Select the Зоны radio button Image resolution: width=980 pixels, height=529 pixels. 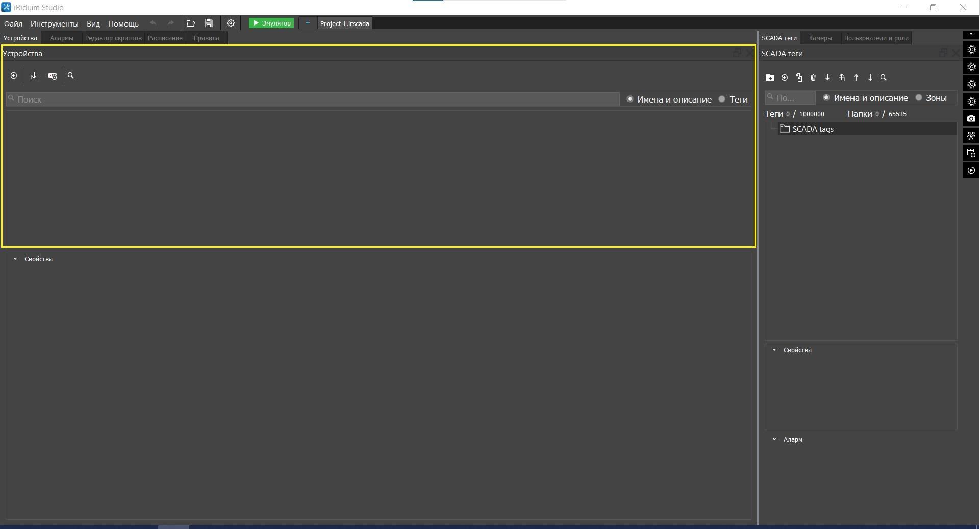[x=919, y=98]
